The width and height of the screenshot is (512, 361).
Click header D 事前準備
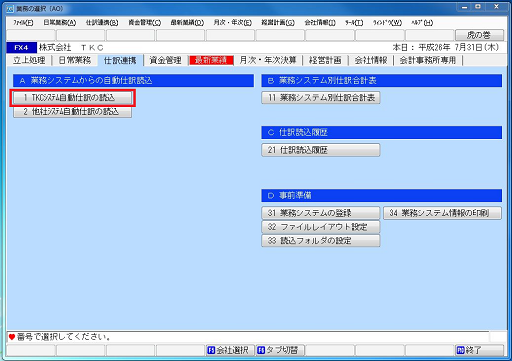pyautogui.click(x=382, y=196)
